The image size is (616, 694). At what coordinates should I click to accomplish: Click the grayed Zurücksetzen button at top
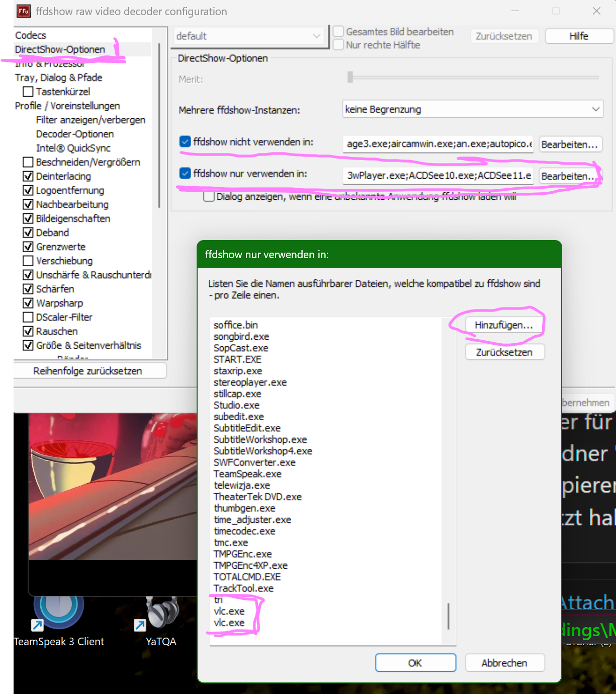504,36
